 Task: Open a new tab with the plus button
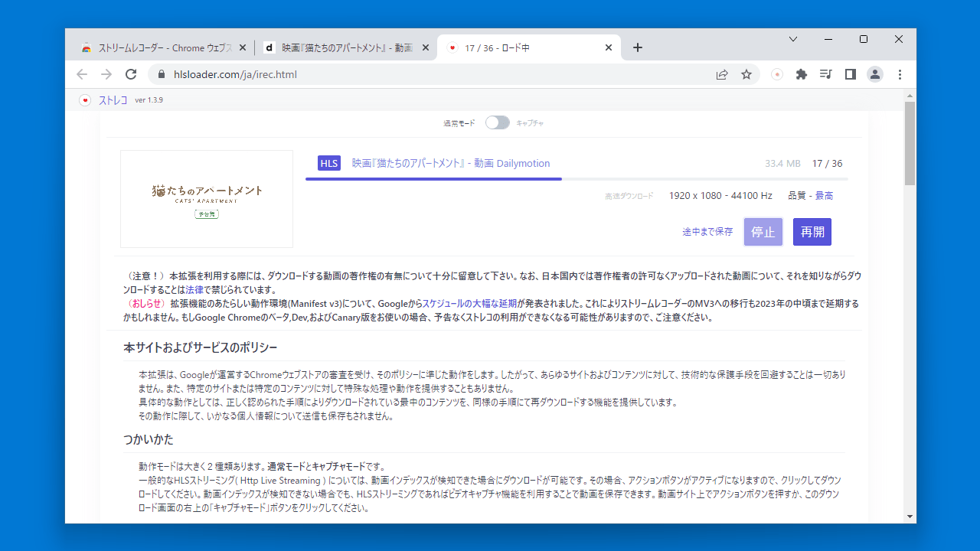point(638,47)
